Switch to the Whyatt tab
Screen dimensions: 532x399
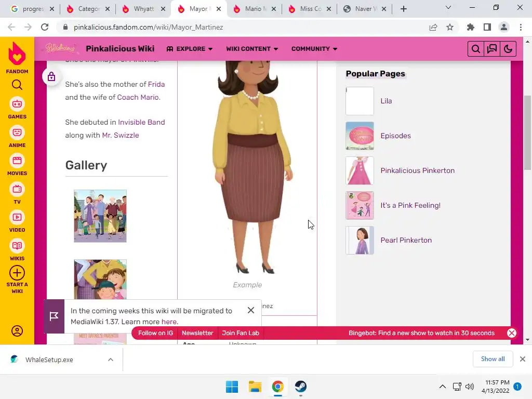[x=143, y=9]
